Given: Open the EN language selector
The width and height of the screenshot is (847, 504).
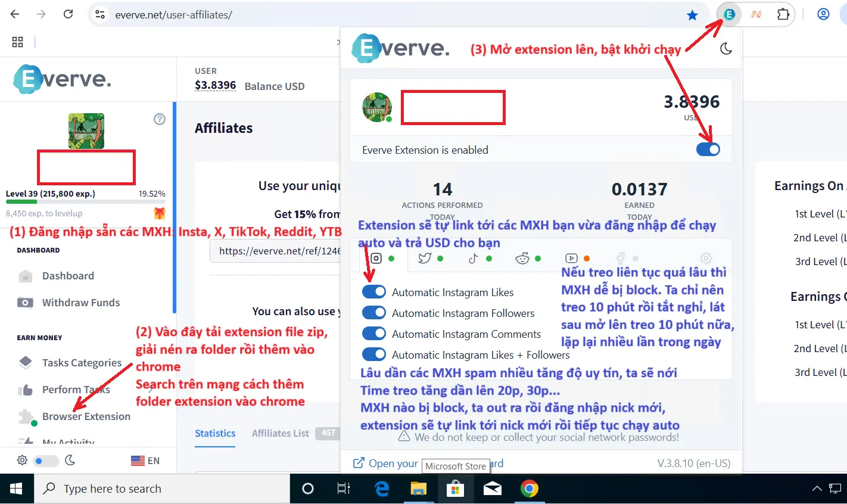Looking at the screenshot, I should click(x=145, y=461).
